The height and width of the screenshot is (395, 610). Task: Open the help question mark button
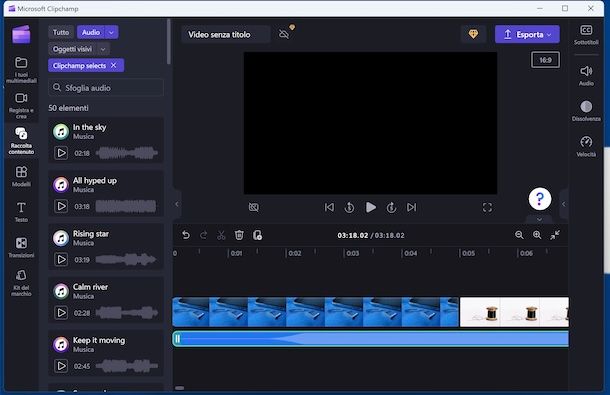pos(540,199)
